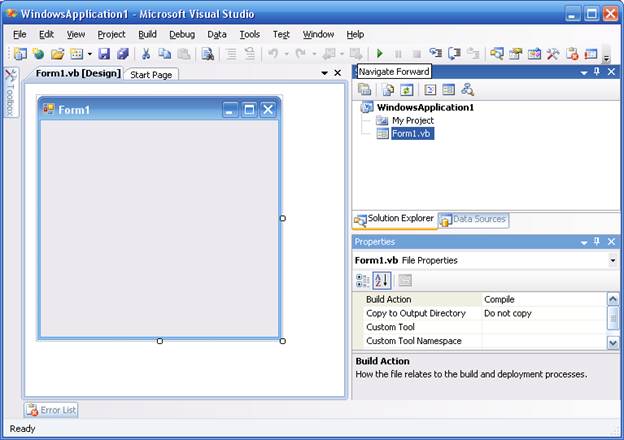Click the Step Into debug icon
Image resolution: width=624 pixels, height=440 pixels.
pos(435,53)
